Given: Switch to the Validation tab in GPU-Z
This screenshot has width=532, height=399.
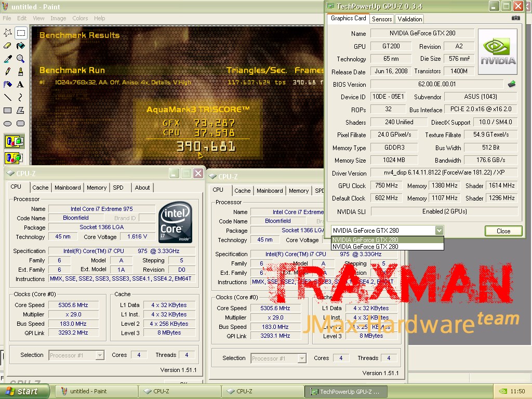Looking at the screenshot, I should (x=410, y=19).
